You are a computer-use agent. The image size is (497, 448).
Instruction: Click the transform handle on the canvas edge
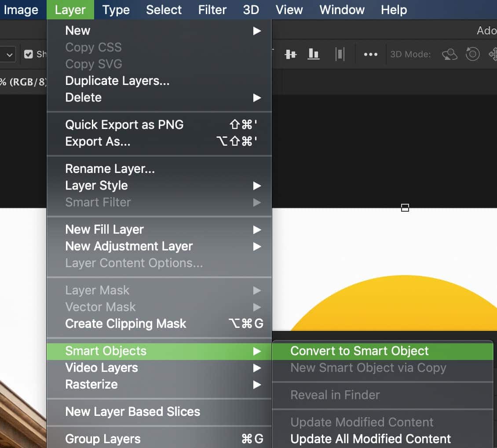405,208
